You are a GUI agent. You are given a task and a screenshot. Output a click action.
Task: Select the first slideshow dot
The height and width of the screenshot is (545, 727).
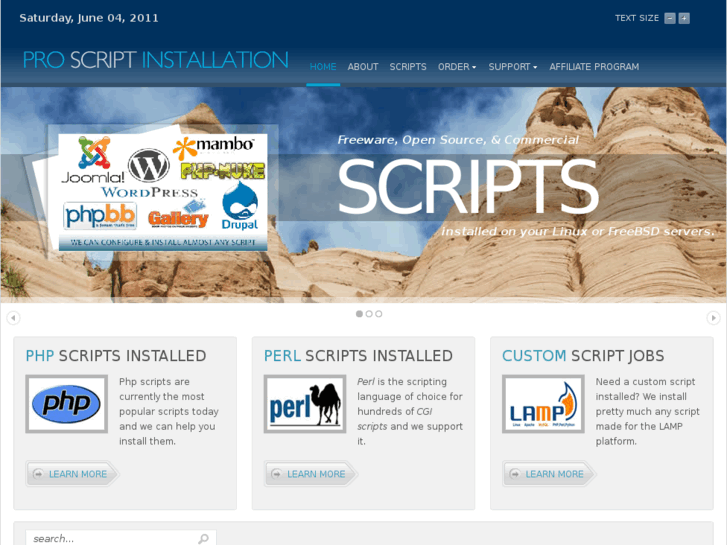click(x=359, y=314)
